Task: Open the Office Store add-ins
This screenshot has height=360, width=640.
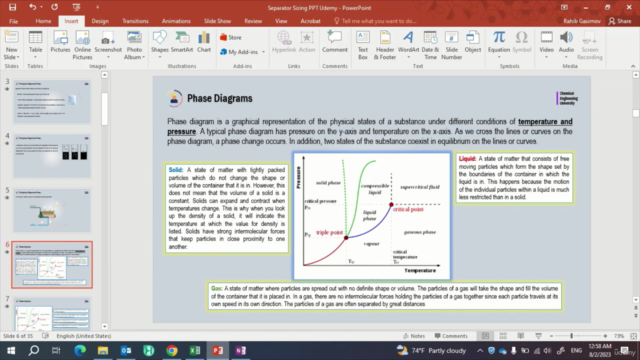Action: tap(231, 38)
